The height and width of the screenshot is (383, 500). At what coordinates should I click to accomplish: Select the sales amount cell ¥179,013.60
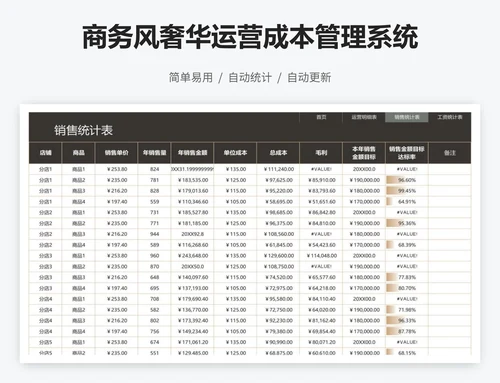point(193,191)
